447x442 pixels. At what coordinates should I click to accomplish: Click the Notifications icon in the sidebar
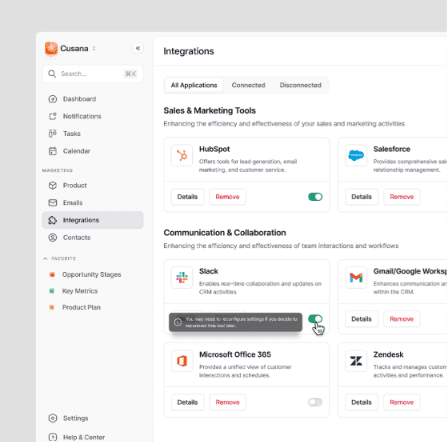click(53, 116)
